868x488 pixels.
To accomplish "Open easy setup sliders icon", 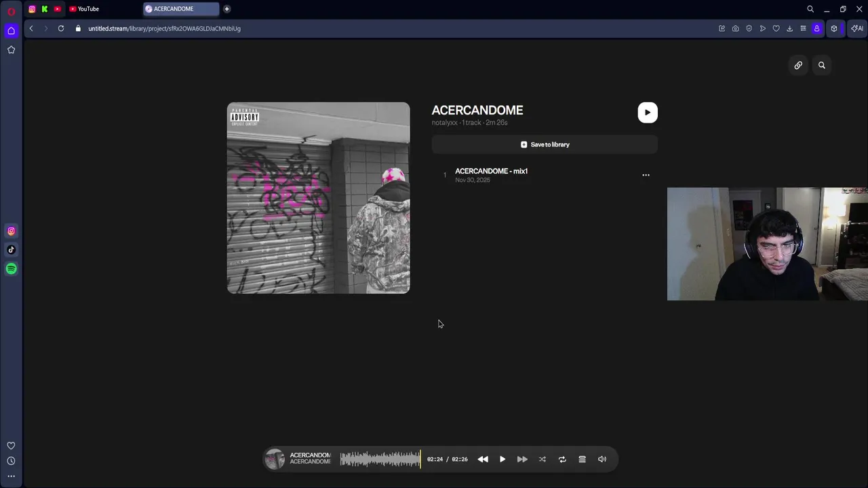I will pos(803,28).
